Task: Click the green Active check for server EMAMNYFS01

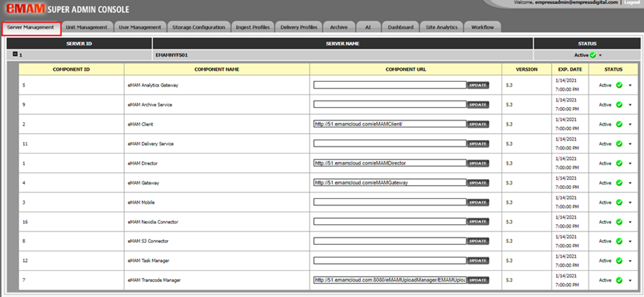Action: click(593, 55)
